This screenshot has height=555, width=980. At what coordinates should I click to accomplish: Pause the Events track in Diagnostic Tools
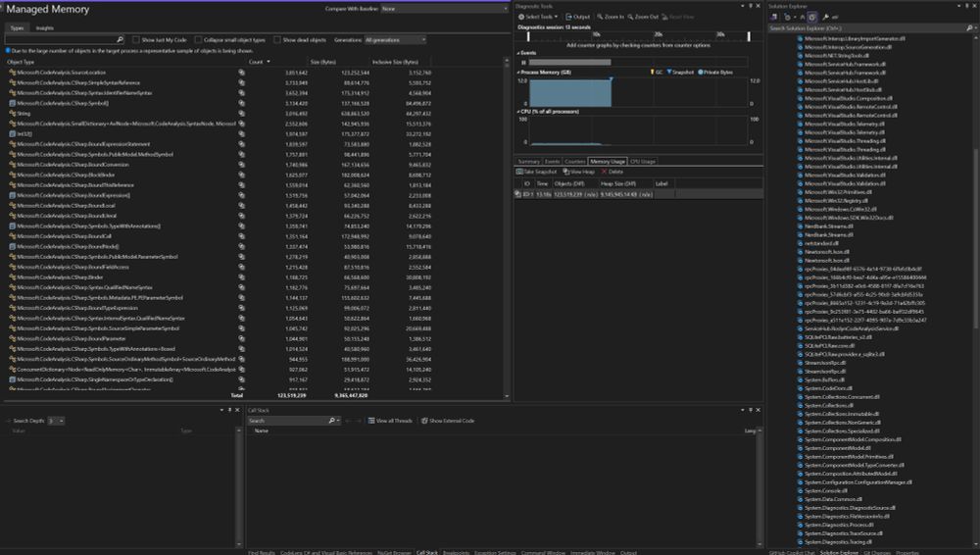[x=523, y=63]
